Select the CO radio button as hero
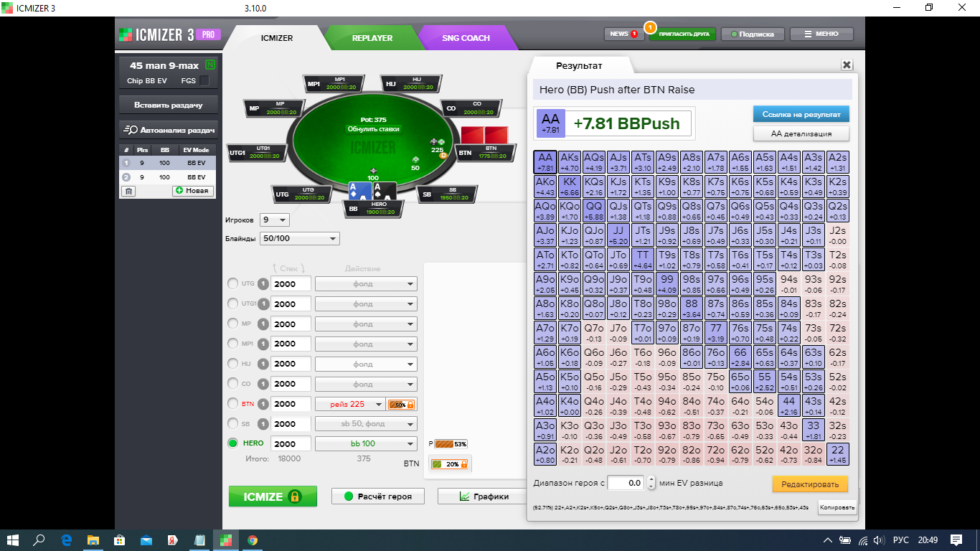Screen dimensions: 980x551 click(x=232, y=384)
